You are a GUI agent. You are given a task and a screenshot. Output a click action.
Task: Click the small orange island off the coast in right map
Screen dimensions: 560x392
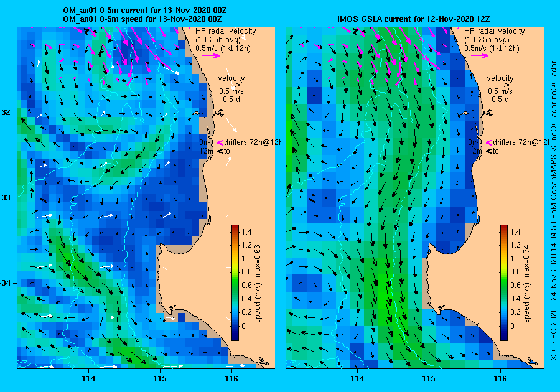tap(465, 113)
